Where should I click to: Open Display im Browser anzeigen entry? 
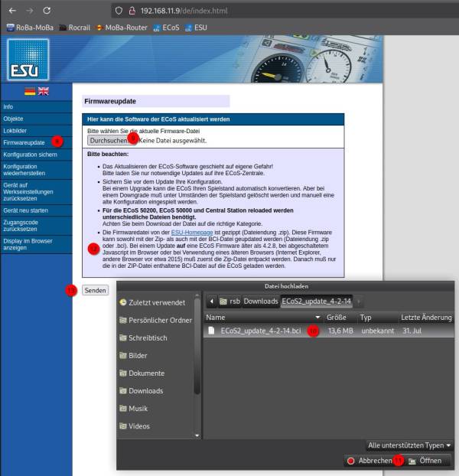coord(37,244)
